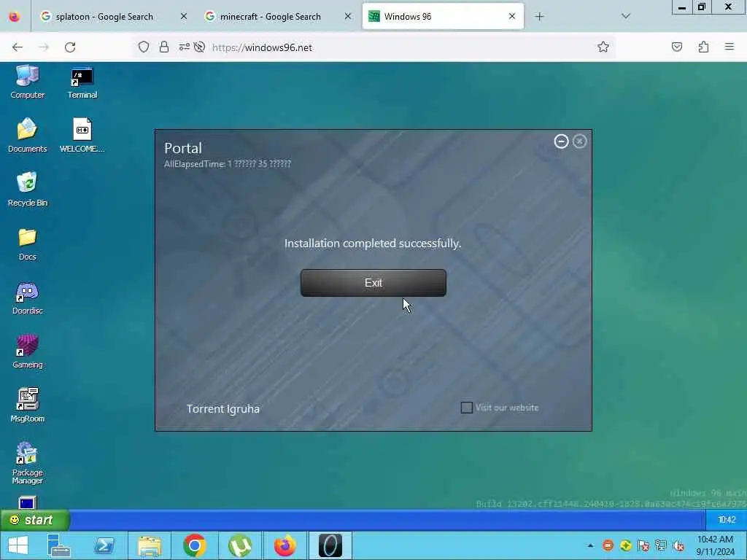Image resolution: width=747 pixels, height=560 pixels.
Task: Open the Computer desktop icon
Action: pos(27,82)
